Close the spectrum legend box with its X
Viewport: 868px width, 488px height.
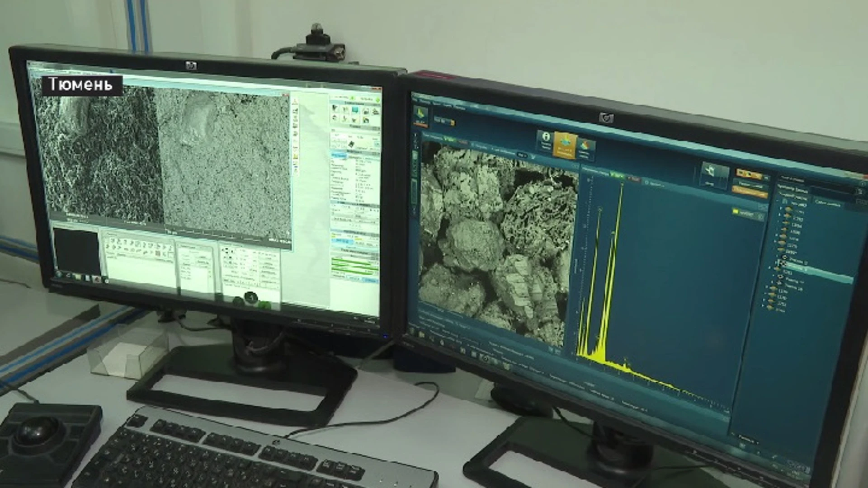[761, 216]
